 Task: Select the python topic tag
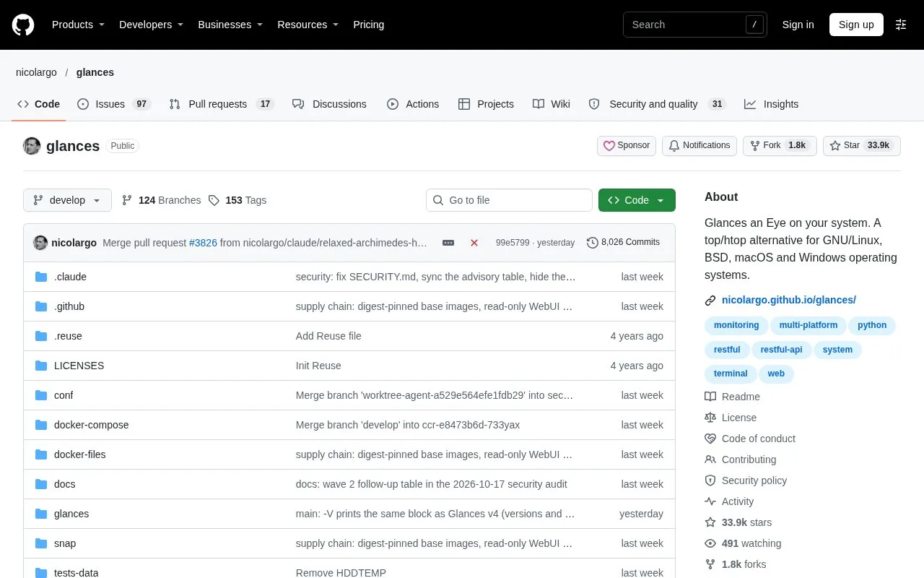click(x=872, y=325)
